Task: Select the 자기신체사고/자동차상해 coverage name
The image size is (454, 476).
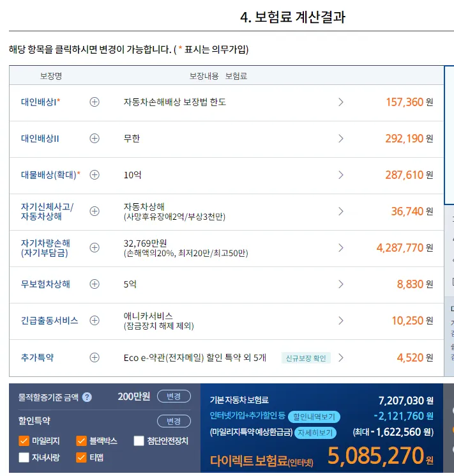Action: click(x=47, y=211)
